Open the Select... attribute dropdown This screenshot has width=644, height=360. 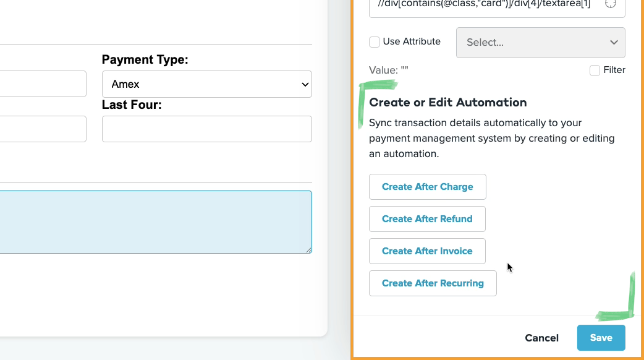[541, 43]
